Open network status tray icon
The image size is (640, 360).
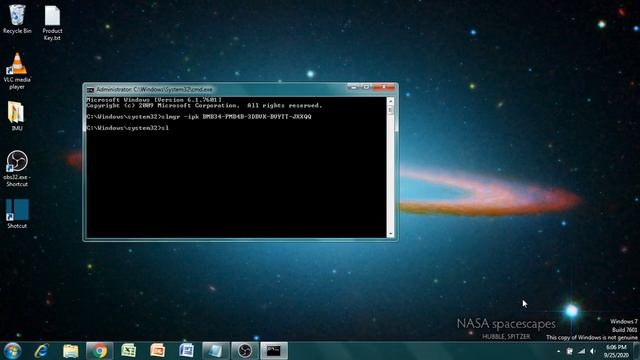[581, 351]
